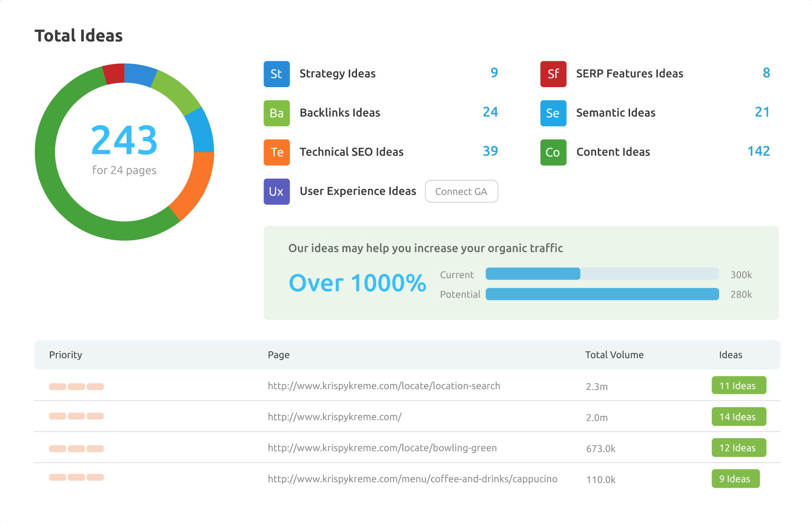
Task: Click the blue St Strategy Ideas icon
Action: [276, 74]
